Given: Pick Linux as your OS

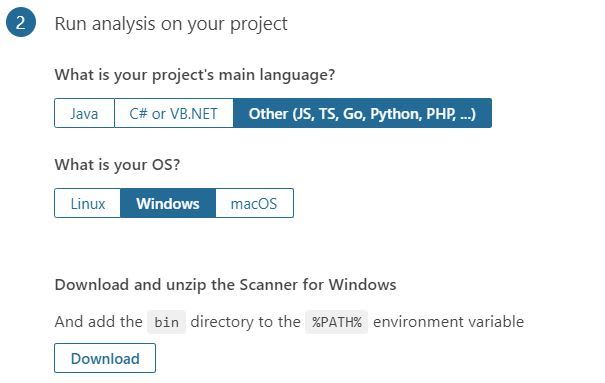Looking at the screenshot, I should tap(88, 203).
